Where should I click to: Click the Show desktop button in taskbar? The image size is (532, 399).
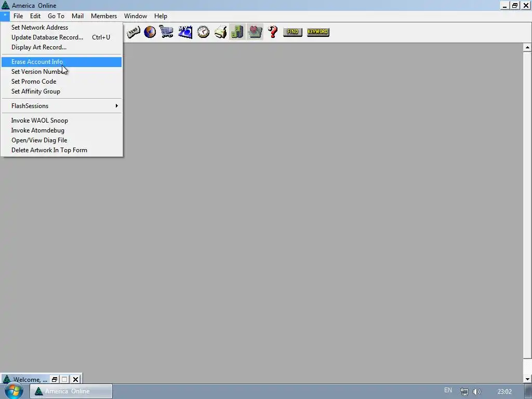point(528,392)
